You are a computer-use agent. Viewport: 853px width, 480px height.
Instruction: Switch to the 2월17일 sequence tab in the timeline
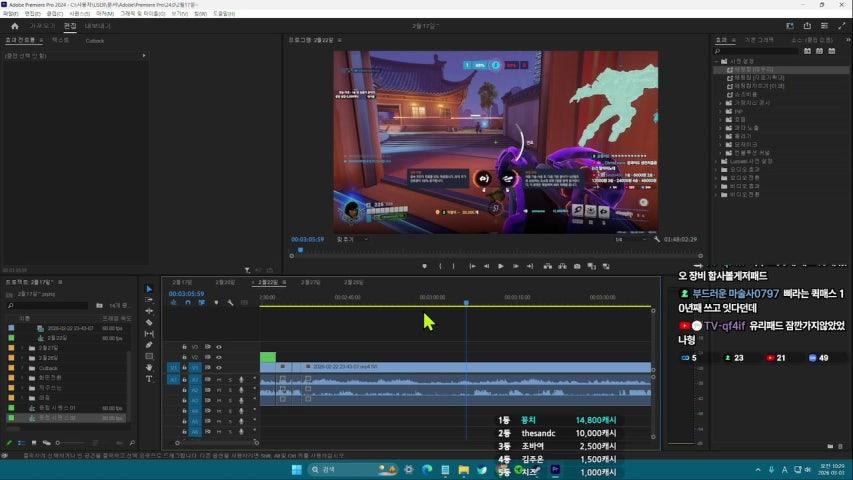click(182, 282)
